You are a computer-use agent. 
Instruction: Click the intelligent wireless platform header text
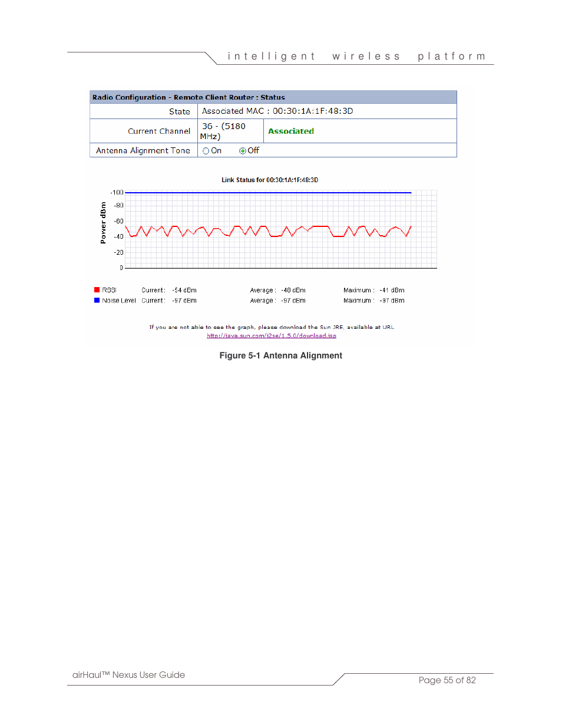coord(357,57)
